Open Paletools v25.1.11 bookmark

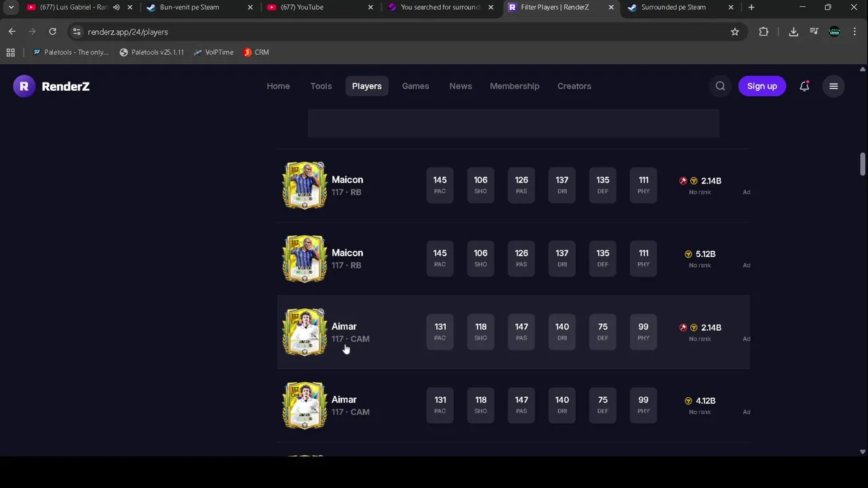pyautogui.click(x=151, y=52)
